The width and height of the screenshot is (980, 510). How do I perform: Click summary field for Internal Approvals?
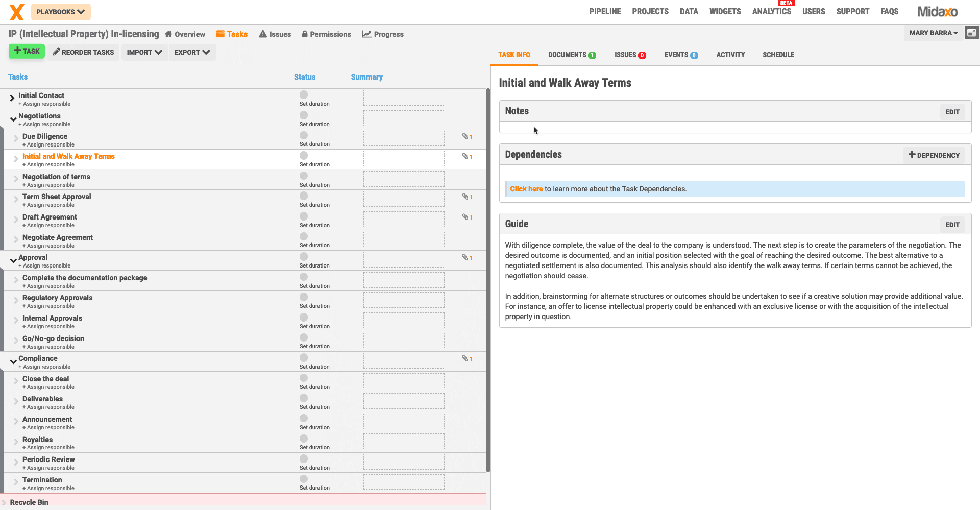[x=404, y=321]
